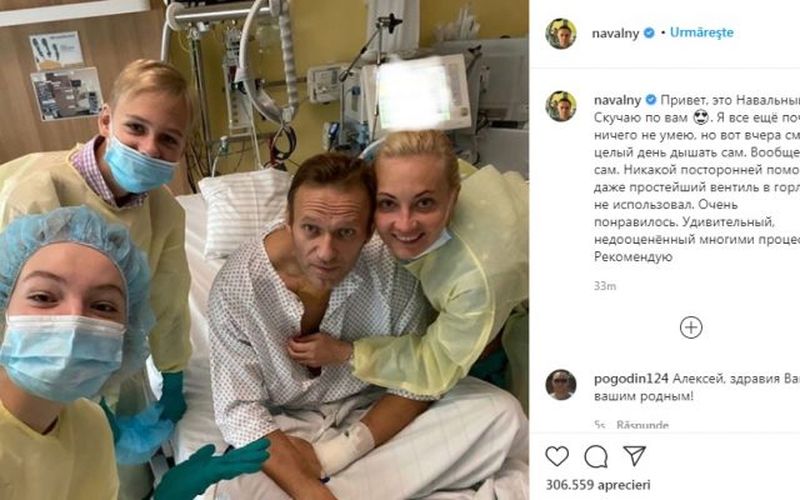Open pogodin124's profile avatar
This screenshot has width=800, height=500.
tap(561, 385)
